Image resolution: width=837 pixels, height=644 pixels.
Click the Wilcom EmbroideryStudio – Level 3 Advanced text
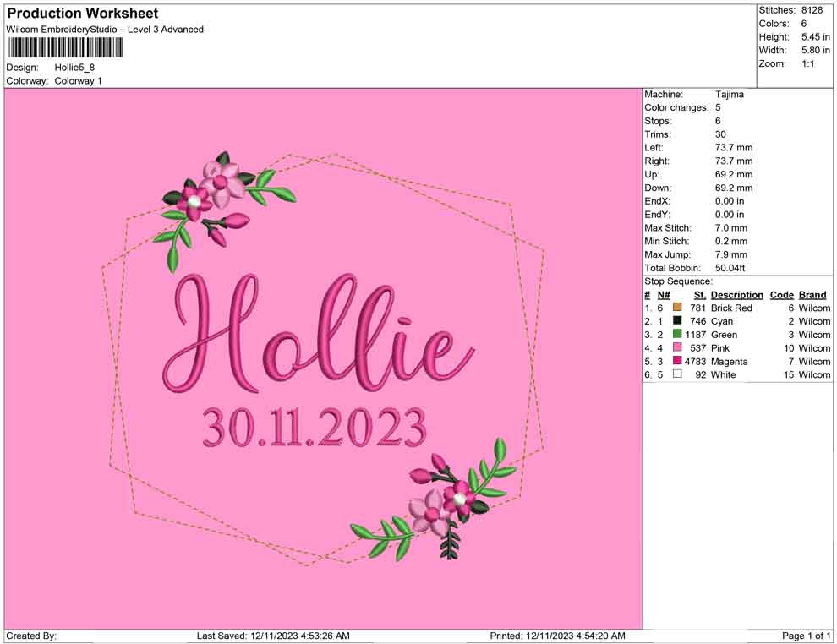pyautogui.click(x=105, y=30)
